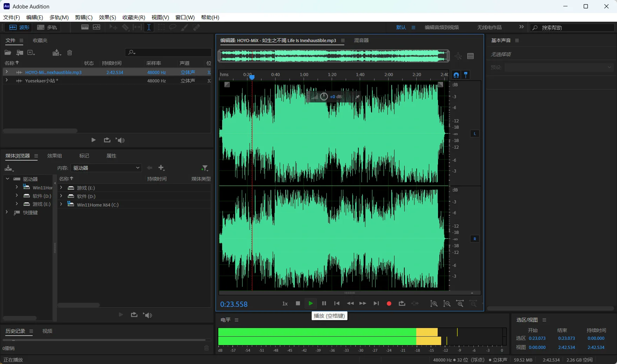Show more workspaces with the chevron
Screen dimensions: 617x364
[522, 27]
